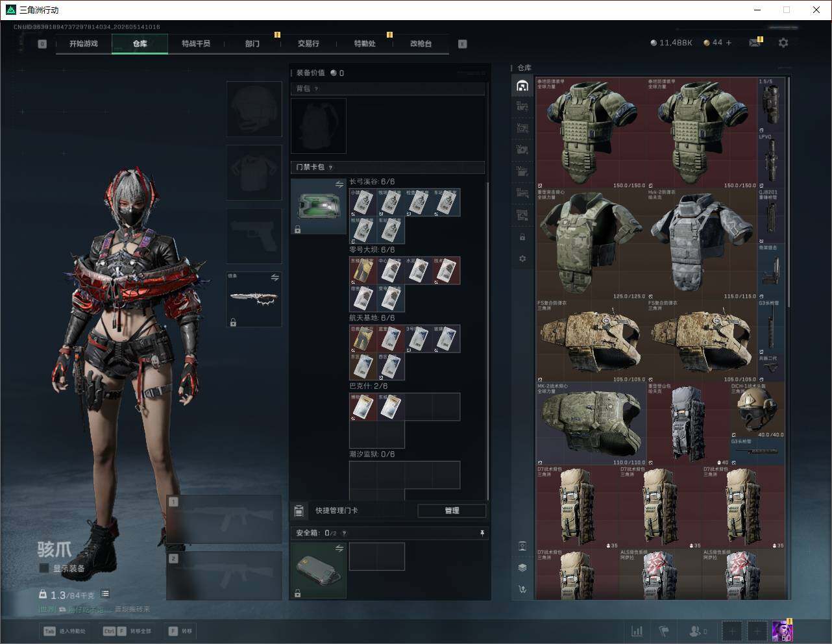
Task: Open the warehouse lock icon
Action: point(522,237)
